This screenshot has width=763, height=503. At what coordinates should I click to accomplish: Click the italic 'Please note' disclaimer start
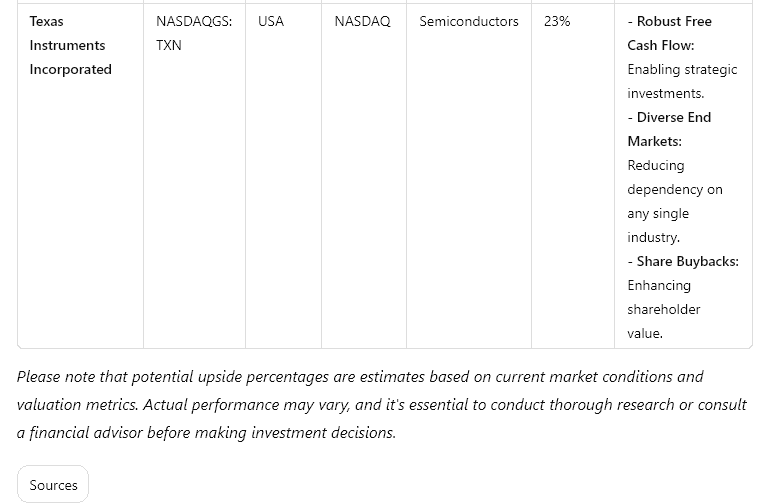point(56,377)
